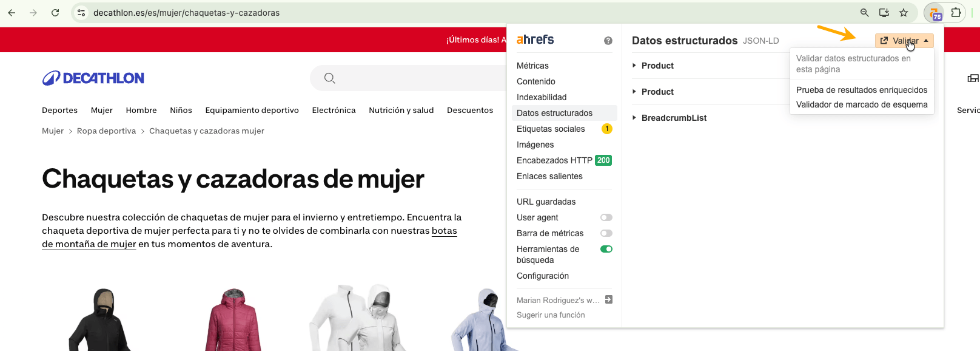Viewport: 980px width, 351px height.
Task: Select Prueba de resultados enriquecidos option
Action: [x=861, y=90]
